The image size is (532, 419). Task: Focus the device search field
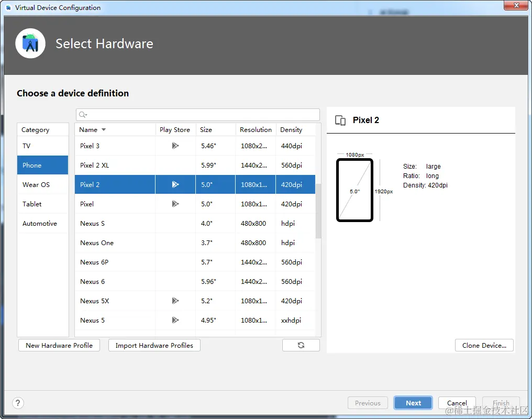tap(198, 115)
